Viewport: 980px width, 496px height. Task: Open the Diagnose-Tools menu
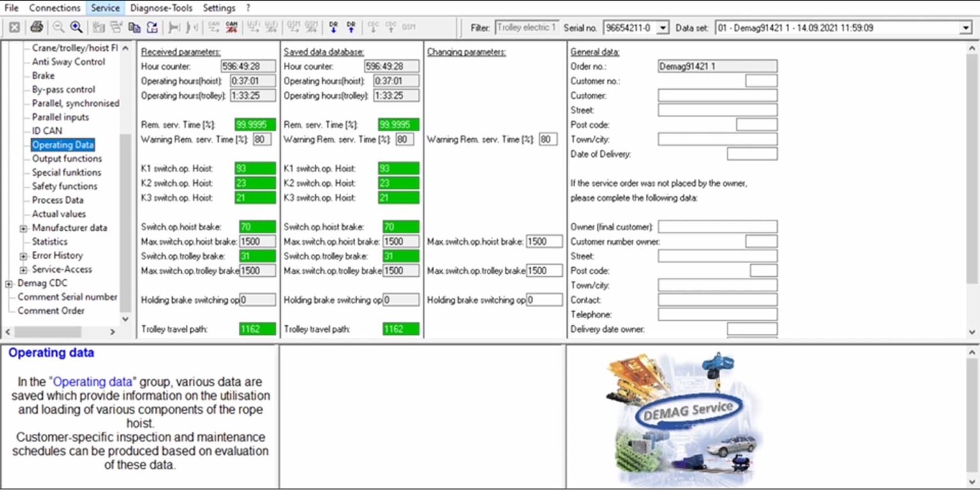point(161,8)
